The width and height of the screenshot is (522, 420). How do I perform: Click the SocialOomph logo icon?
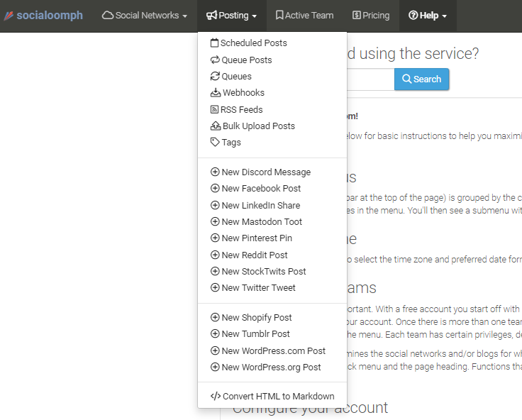pyautogui.click(x=9, y=16)
